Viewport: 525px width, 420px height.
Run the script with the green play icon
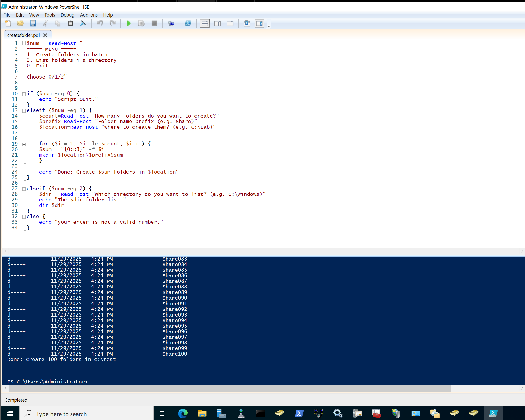pos(128,23)
